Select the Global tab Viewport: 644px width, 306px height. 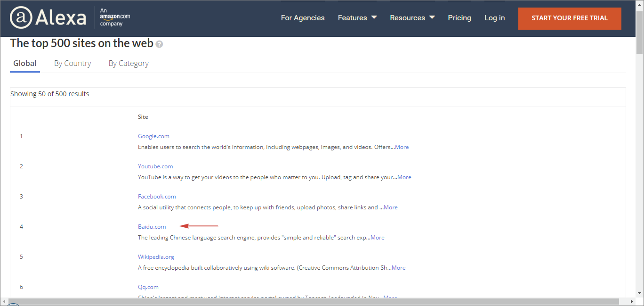[25, 63]
